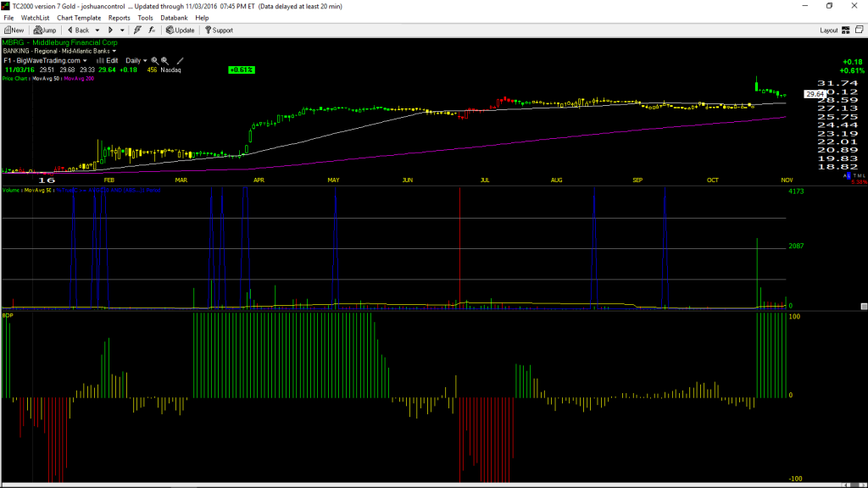The image size is (868, 488).
Task: Open the WatchList menu
Action: [x=35, y=18]
